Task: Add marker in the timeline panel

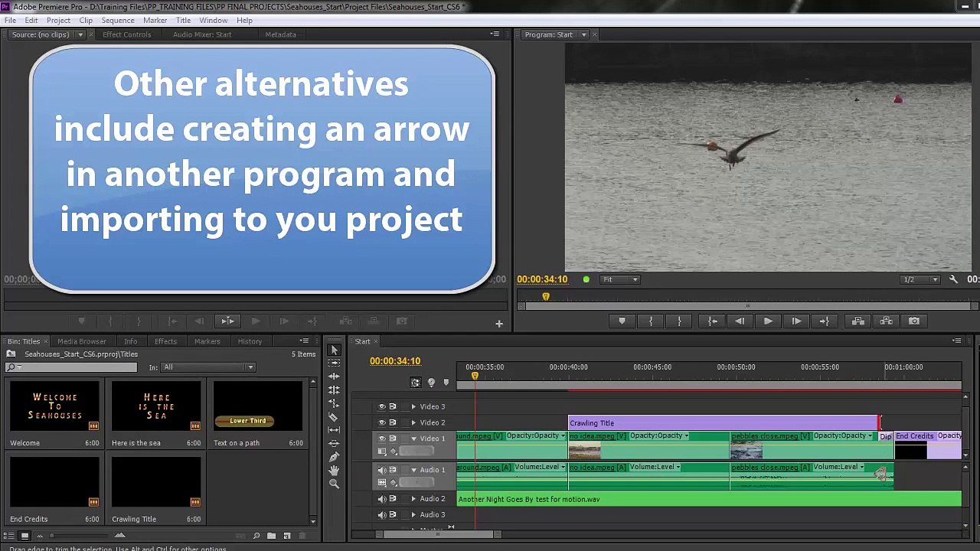Action: tap(446, 382)
